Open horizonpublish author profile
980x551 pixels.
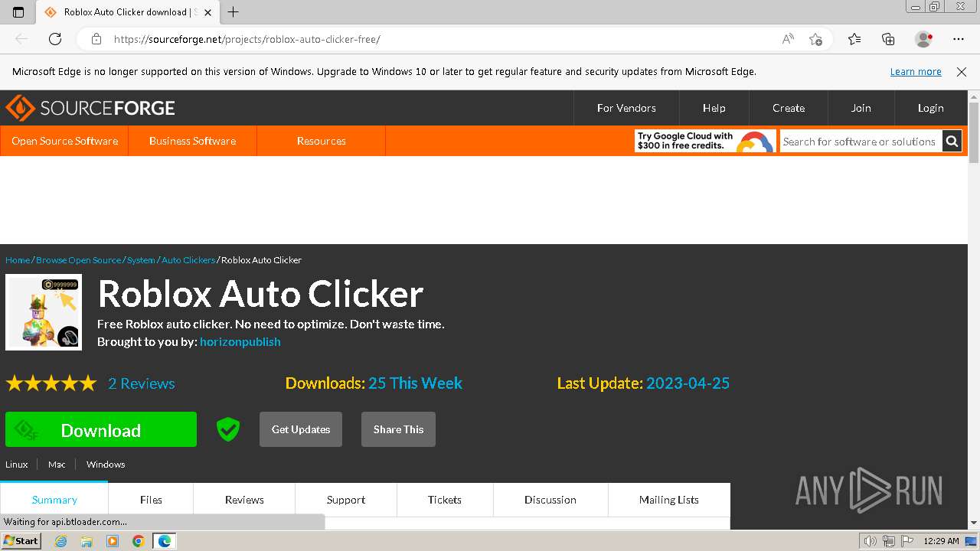(x=240, y=342)
